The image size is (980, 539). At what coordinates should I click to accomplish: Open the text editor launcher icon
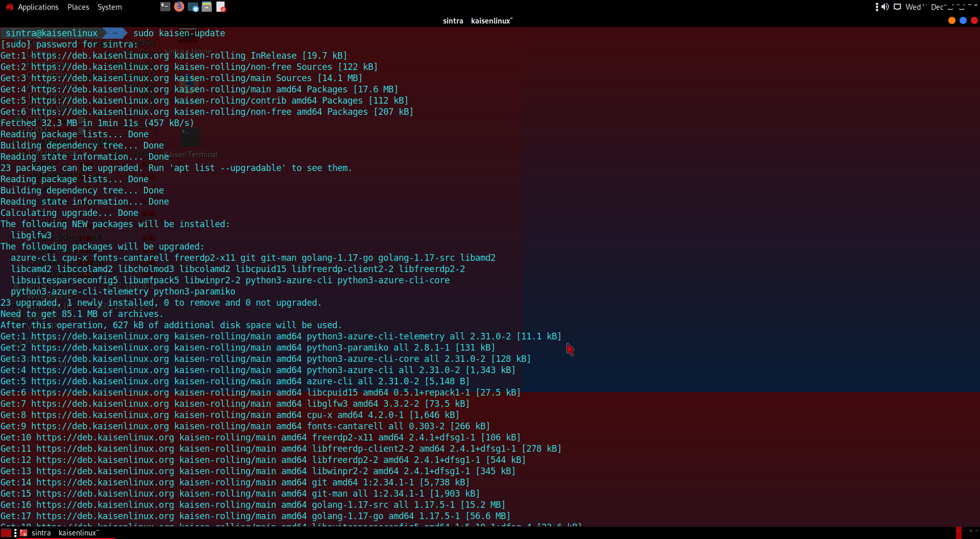pos(220,7)
